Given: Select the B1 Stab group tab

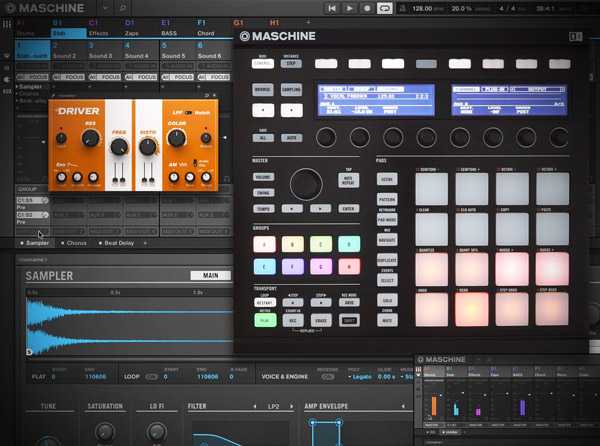Looking at the screenshot, I should (68, 28).
